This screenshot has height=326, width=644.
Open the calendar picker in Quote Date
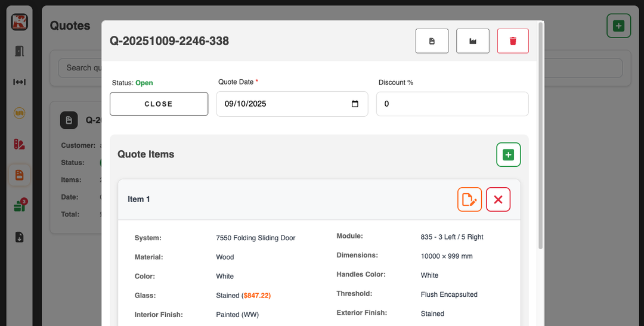(x=355, y=104)
